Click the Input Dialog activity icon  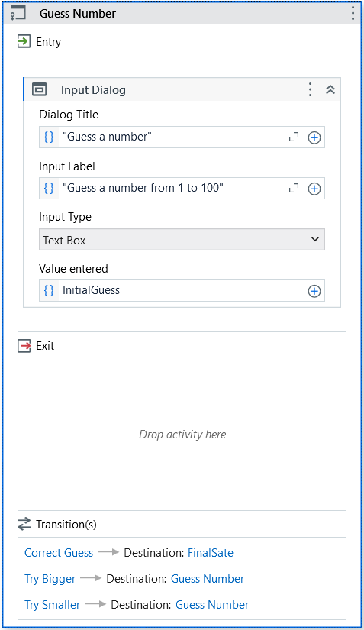pos(40,89)
